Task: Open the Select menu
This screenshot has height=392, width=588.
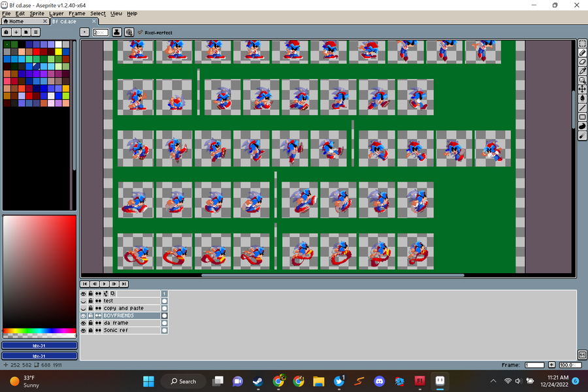Action: click(x=98, y=14)
